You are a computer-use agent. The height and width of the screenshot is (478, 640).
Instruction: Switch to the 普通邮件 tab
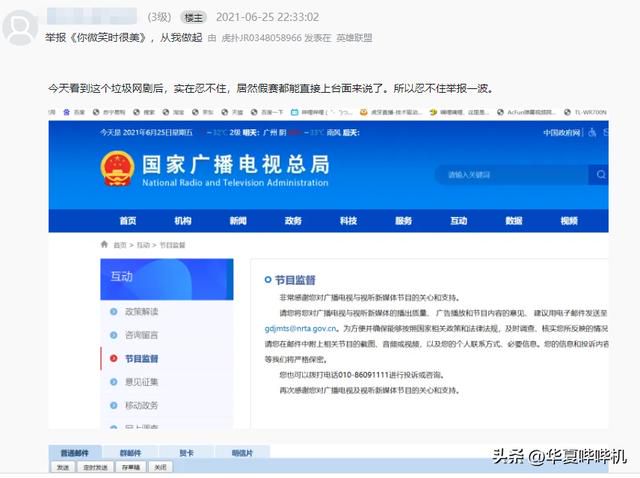(75, 453)
